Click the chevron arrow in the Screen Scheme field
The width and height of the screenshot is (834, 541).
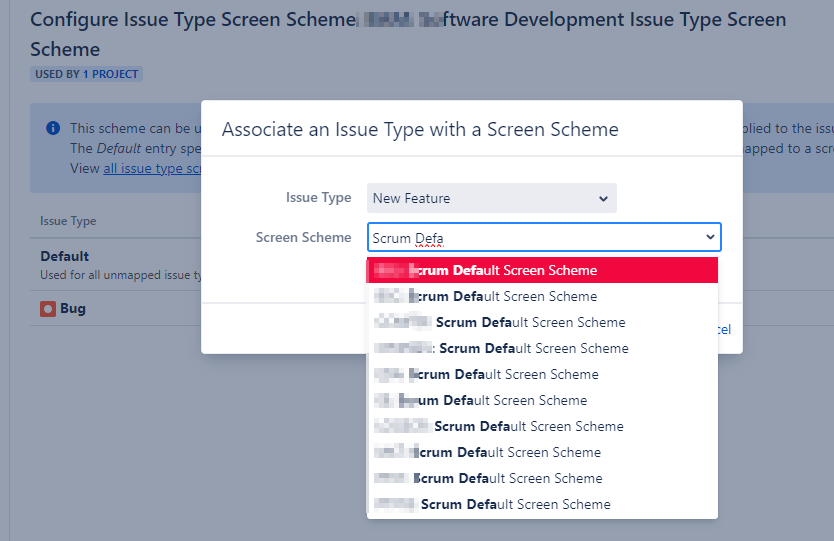[710, 237]
